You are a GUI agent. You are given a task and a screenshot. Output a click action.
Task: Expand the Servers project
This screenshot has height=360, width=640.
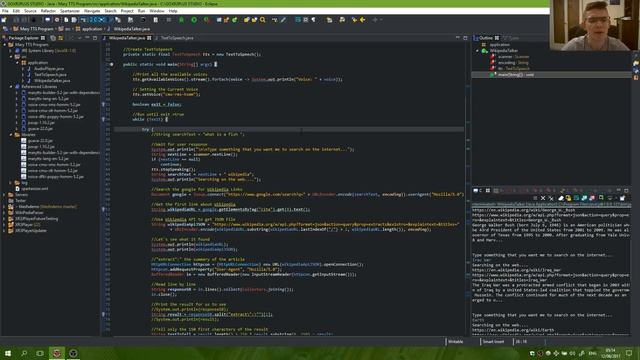(4, 195)
